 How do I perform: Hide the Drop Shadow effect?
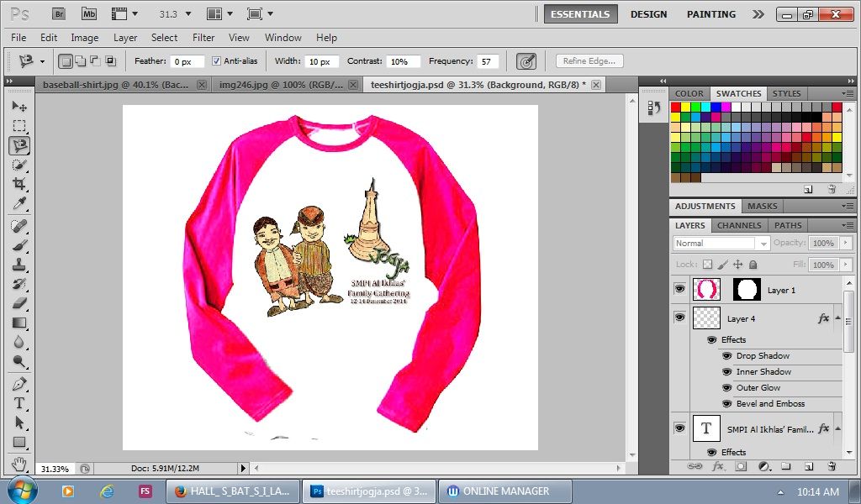click(727, 356)
